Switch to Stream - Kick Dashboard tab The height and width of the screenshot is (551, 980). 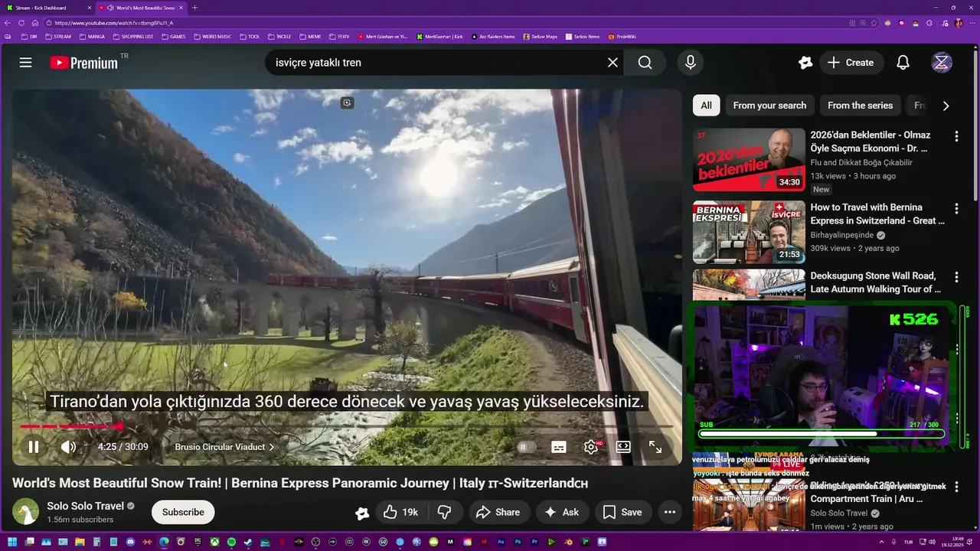click(47, 8)
